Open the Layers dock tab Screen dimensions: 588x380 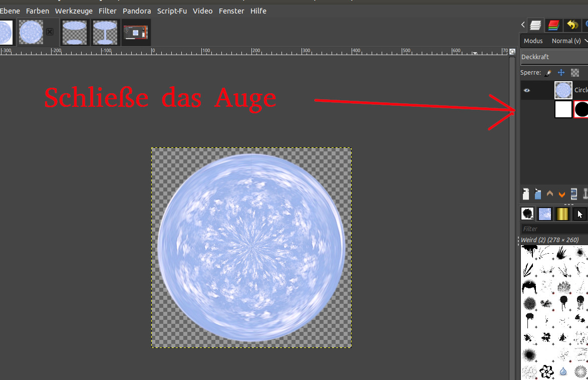point(535,25)
